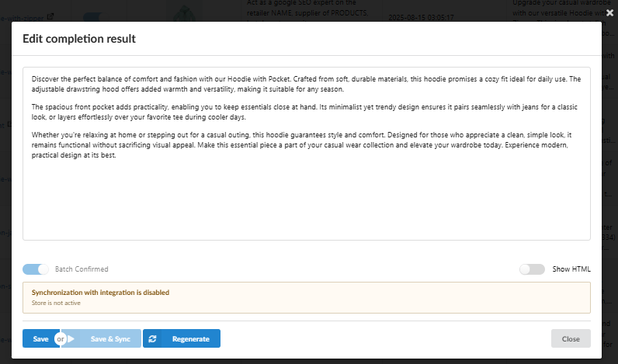
Task: Click the 'or' circle between the save buttons
Action: pos(60,338)
